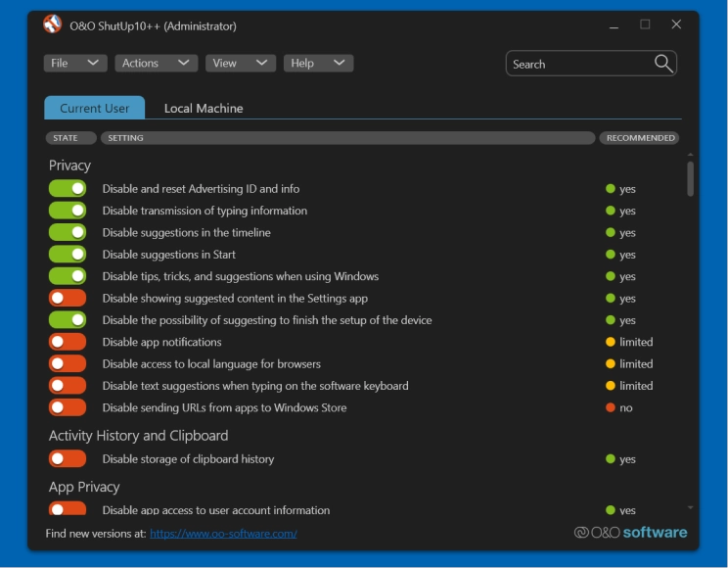Image resolution: width=728 pixels, height=568 pixels.
Task: Click the STATE column header
Action: pyautogui.click(x=71, y=138)
